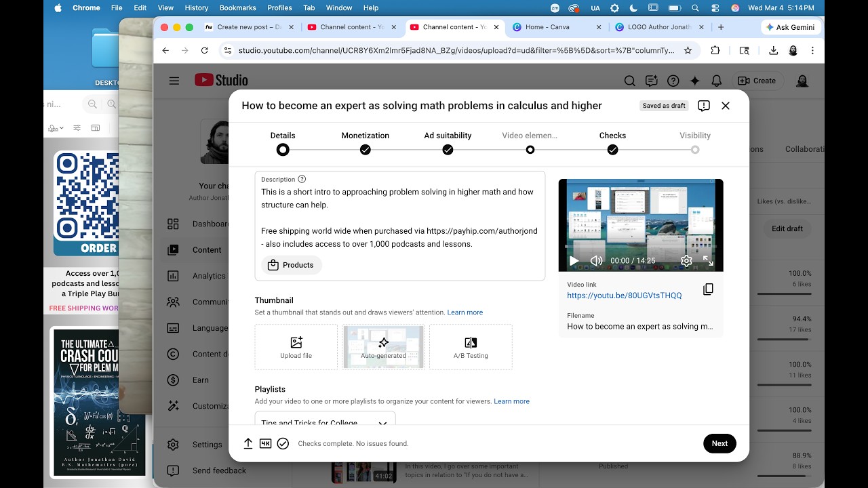868x488 pixels.
Task: Open the help question mark icon
Action: (x=673, y=81)
